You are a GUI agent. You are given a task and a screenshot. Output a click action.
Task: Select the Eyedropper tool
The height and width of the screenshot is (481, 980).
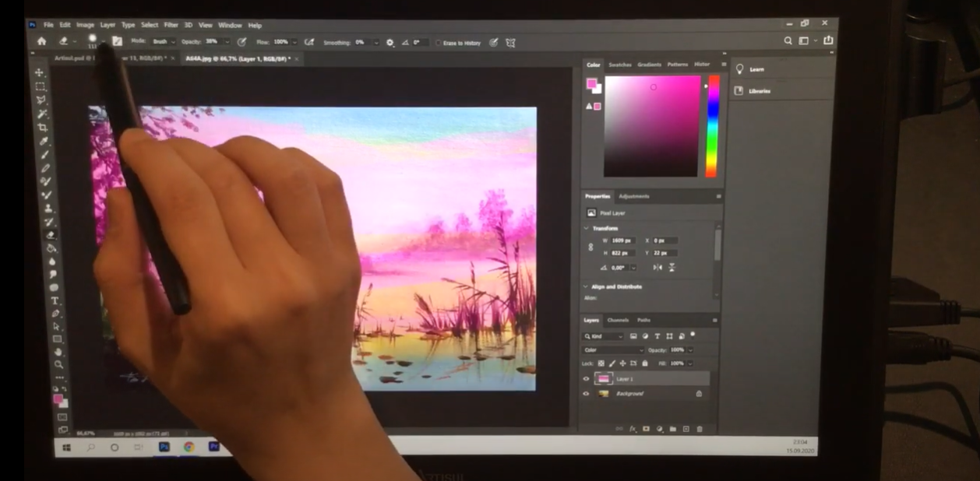pos(44,141)
